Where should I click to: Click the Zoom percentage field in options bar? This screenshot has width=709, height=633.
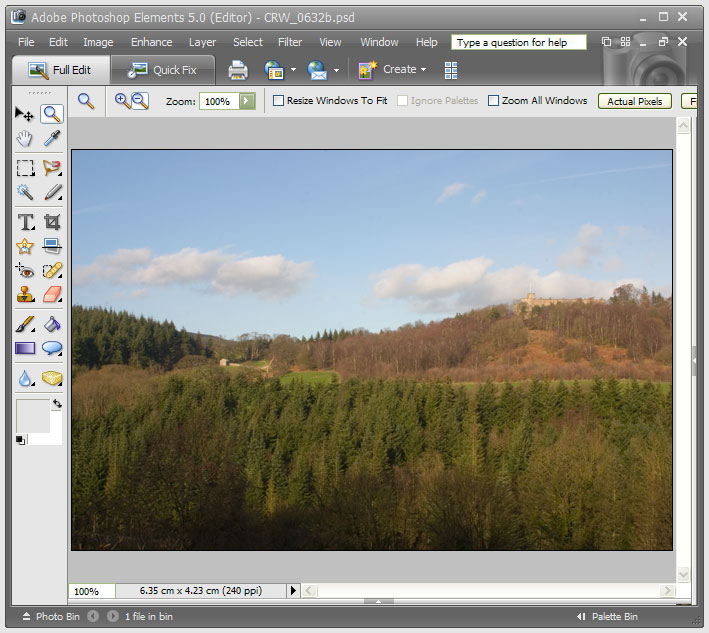pos(219,101)
